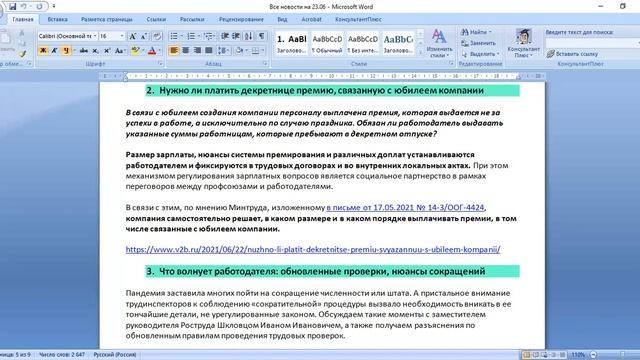Apply the Без интервала style
The height and width of the screenshot is (360, 640).
pos(362,43)
